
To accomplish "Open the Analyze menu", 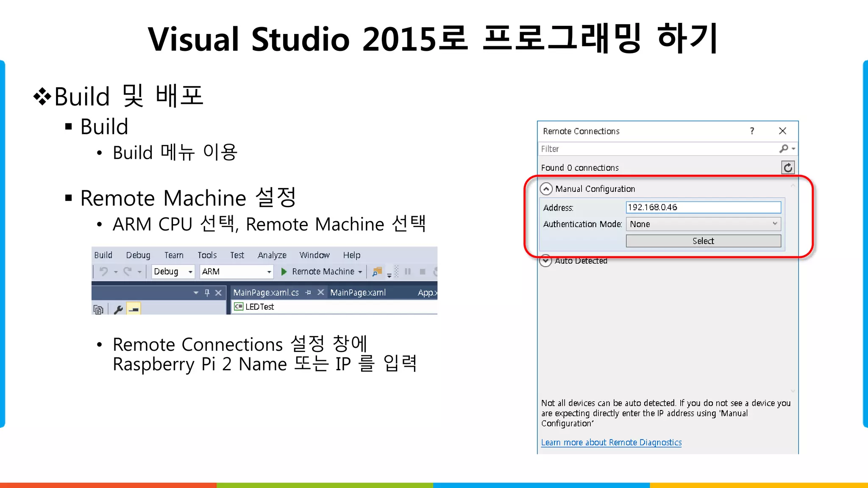I will pos(272,255).
